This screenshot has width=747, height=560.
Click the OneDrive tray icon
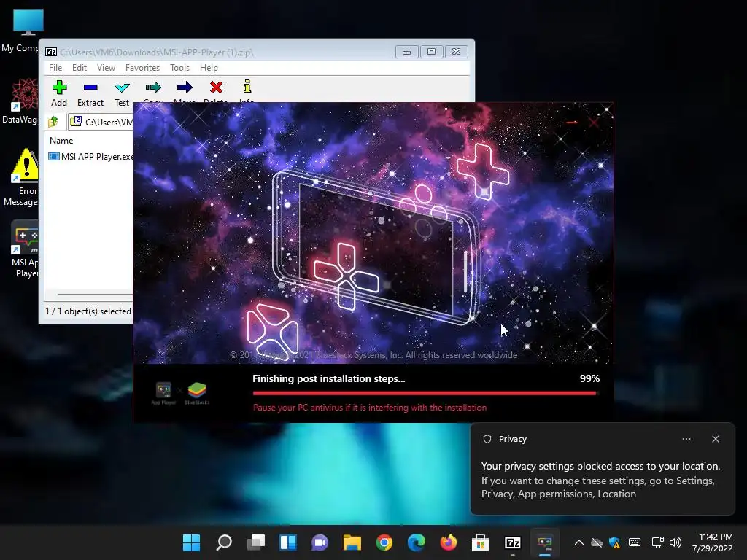(597, 542)
